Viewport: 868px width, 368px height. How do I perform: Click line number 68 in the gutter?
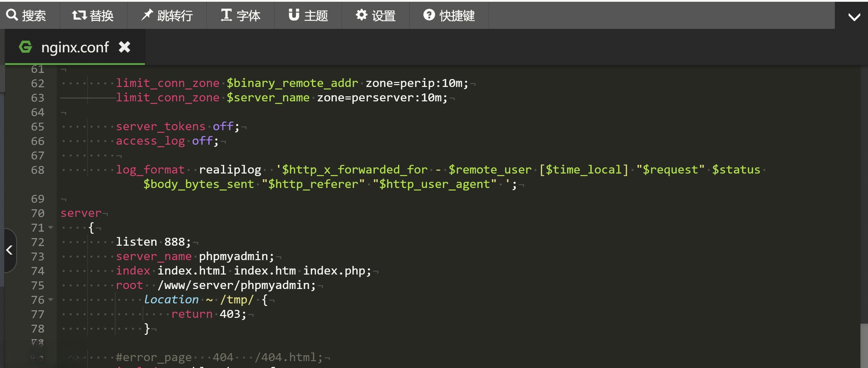[37, 170]
